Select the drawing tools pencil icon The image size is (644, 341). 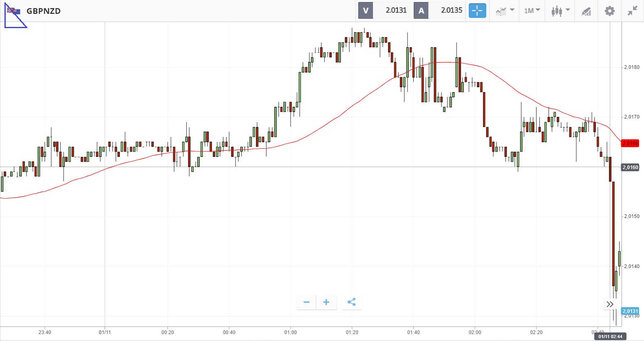click(x=586, y=11)
